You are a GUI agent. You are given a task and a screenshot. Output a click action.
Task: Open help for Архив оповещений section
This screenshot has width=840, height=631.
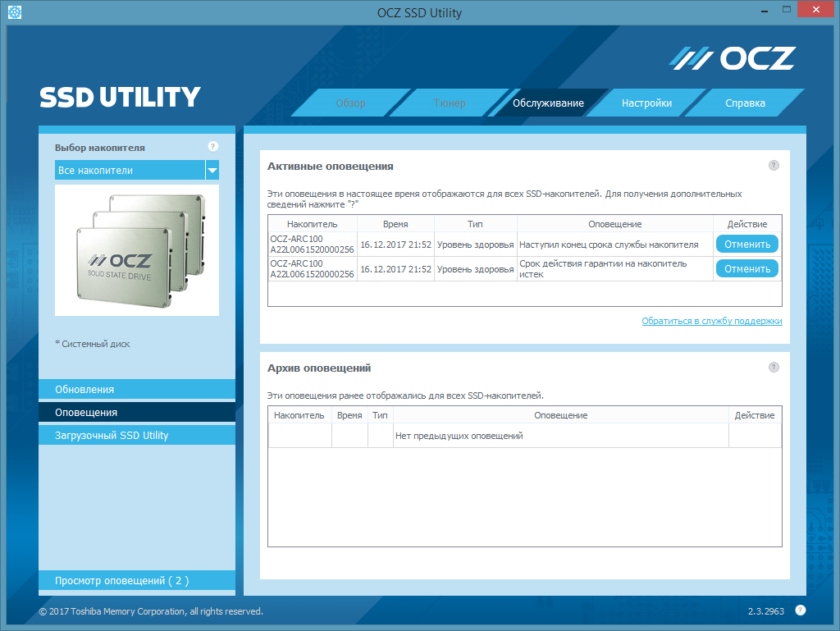[x=774, y=368]
